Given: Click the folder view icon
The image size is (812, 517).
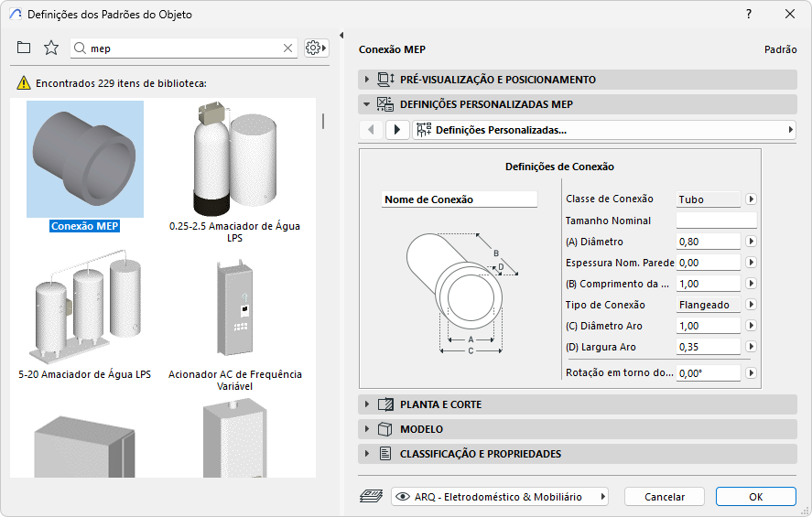Looking at the screenshot, I should click(24, 48).
